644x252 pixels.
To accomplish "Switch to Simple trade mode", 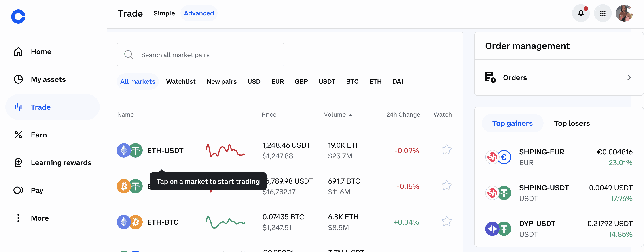I will (x=164, y=13).
